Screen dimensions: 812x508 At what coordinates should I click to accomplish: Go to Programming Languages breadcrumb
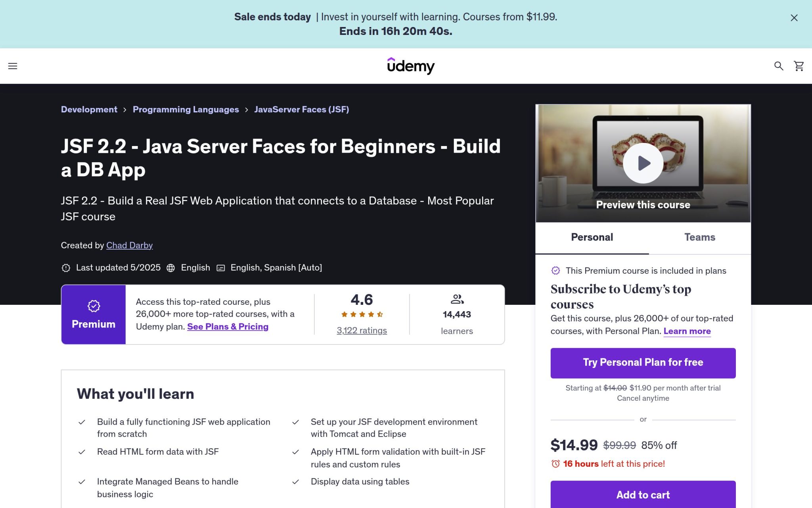186,110
